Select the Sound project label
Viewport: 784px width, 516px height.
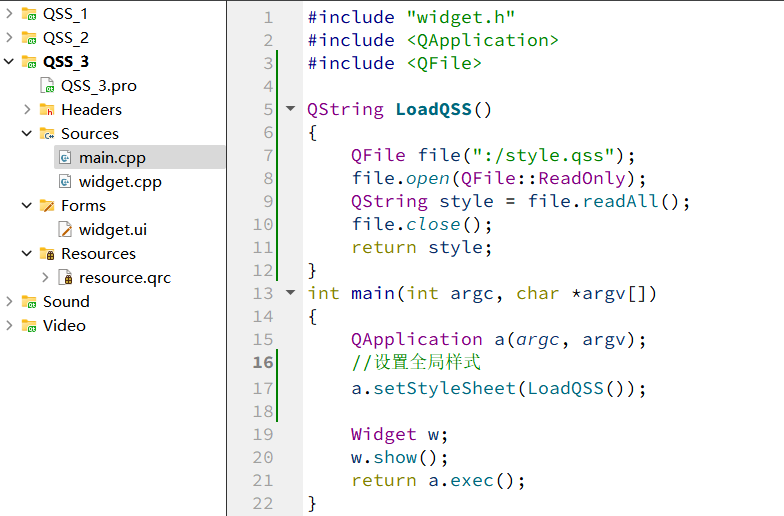click(x=66, y=302)
